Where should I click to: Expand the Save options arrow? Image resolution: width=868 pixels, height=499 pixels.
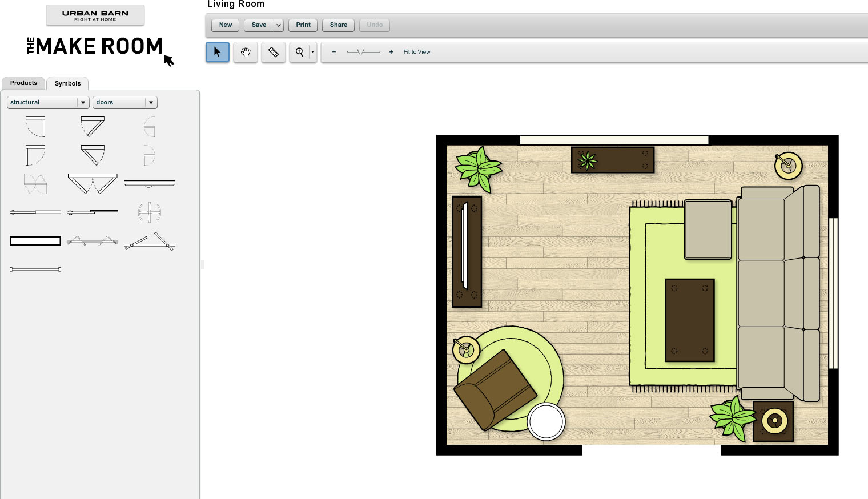tap(279, 25)
